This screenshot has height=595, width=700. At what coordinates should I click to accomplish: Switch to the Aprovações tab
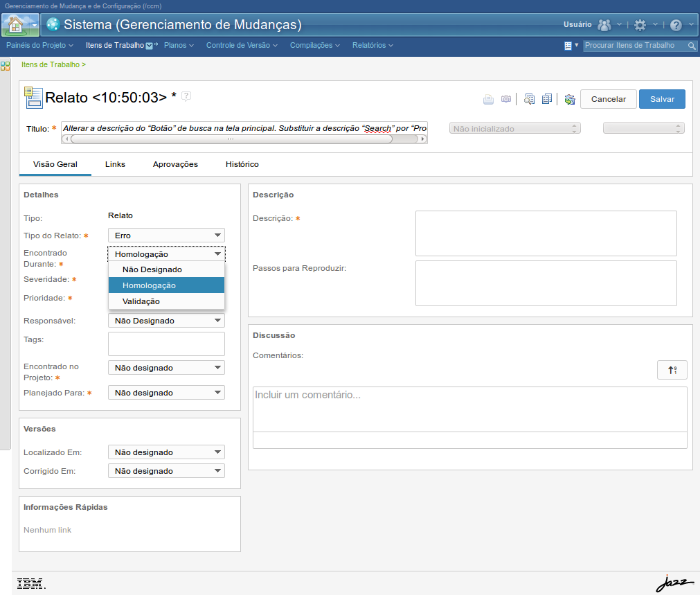pyautogui.click(x=175, y=164)
